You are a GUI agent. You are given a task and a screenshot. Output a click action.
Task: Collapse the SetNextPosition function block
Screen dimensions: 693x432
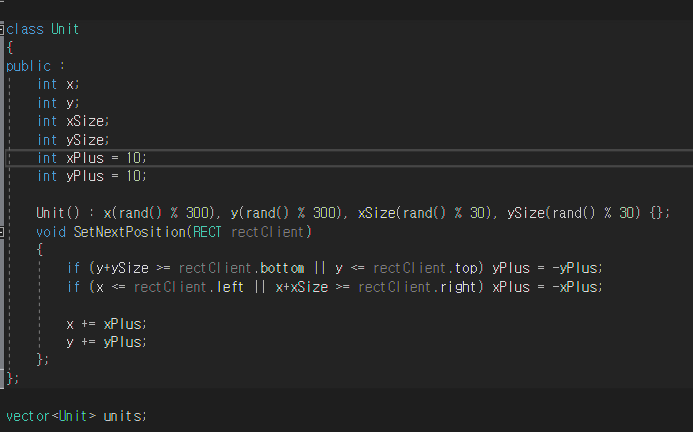tap(1, 232)
